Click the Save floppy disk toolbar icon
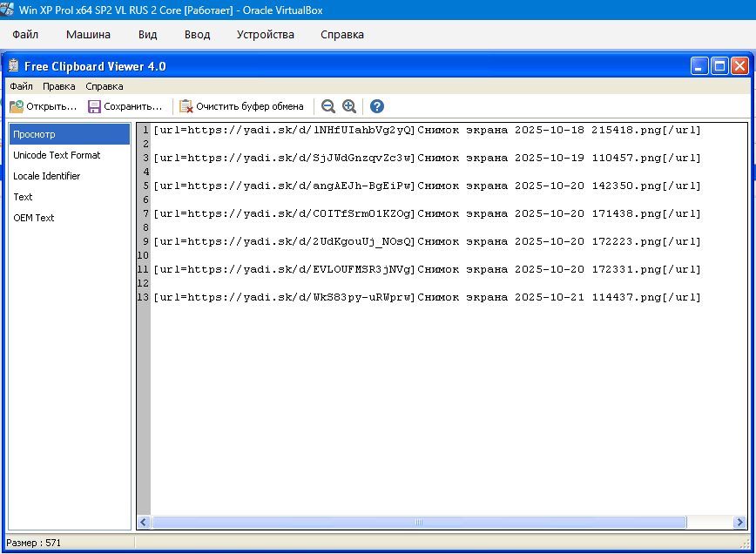 click(x=94, y=106)
